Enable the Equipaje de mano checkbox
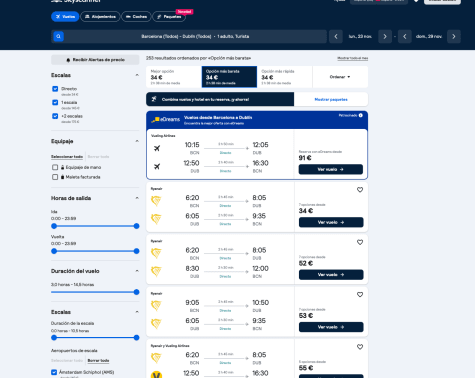475x378 pixels. 55,167
